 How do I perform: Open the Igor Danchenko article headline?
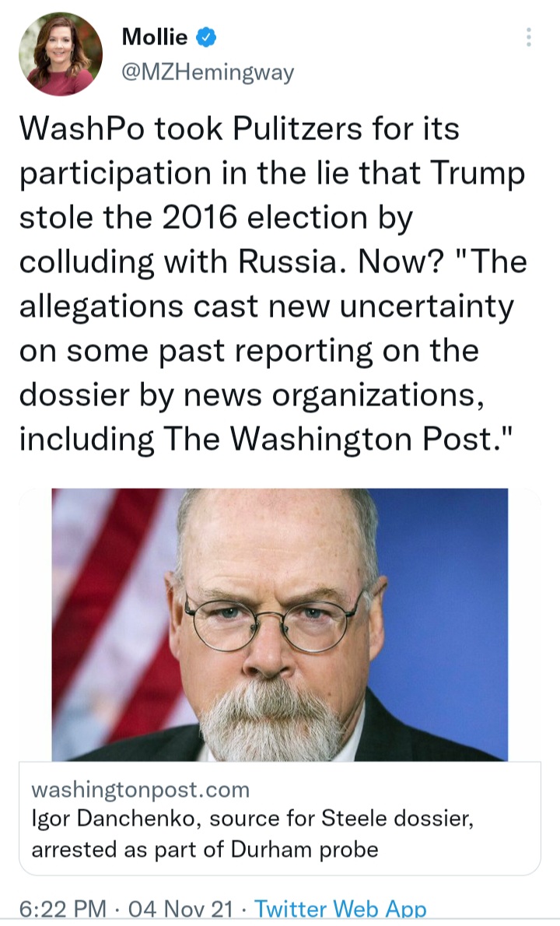coord(253,834)
